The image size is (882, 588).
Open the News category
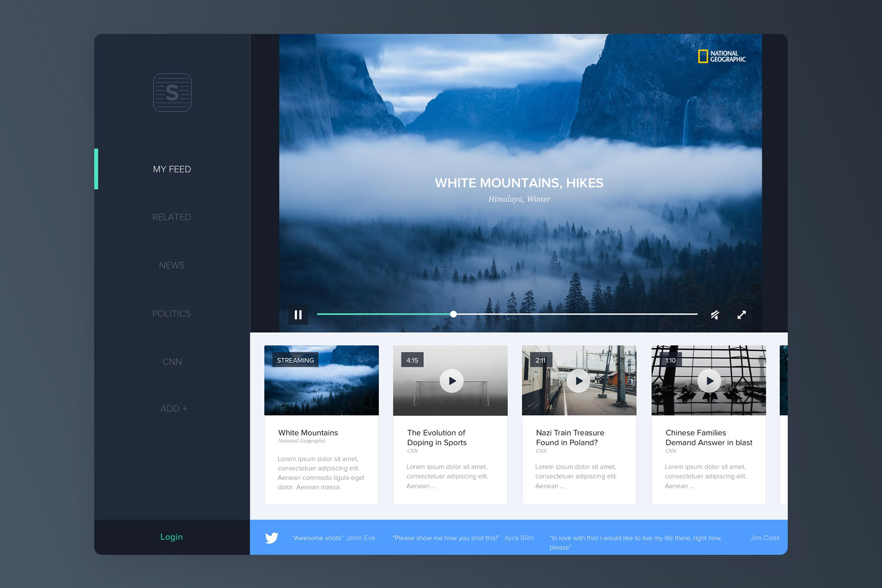click(171, 265)
